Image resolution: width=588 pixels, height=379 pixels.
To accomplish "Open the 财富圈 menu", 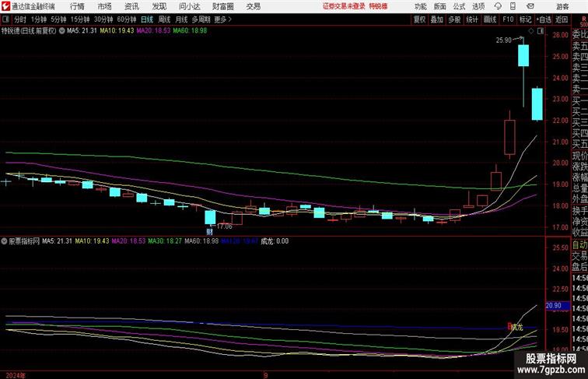I will (x=222, y=6).
